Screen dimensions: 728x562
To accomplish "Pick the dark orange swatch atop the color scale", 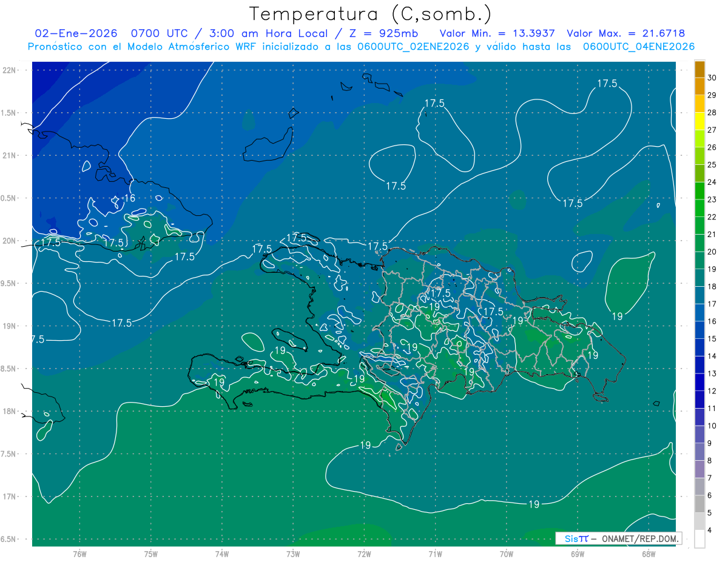I will 699,69.
